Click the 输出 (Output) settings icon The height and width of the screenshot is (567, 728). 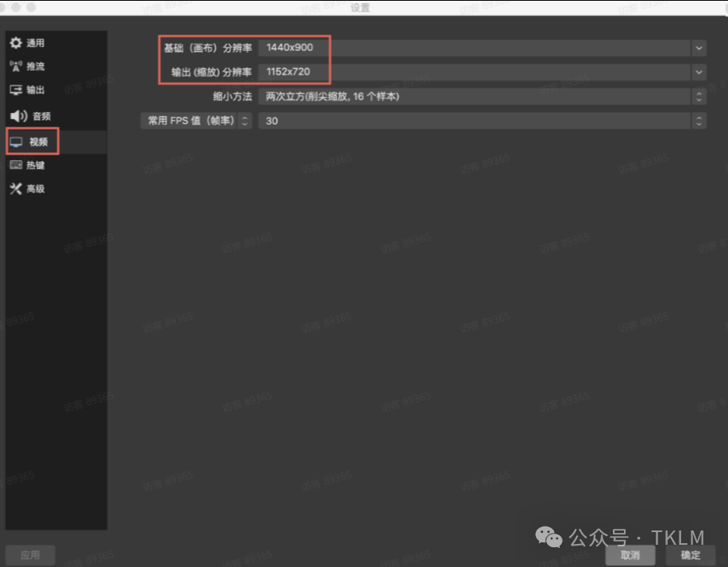point(16,91)
